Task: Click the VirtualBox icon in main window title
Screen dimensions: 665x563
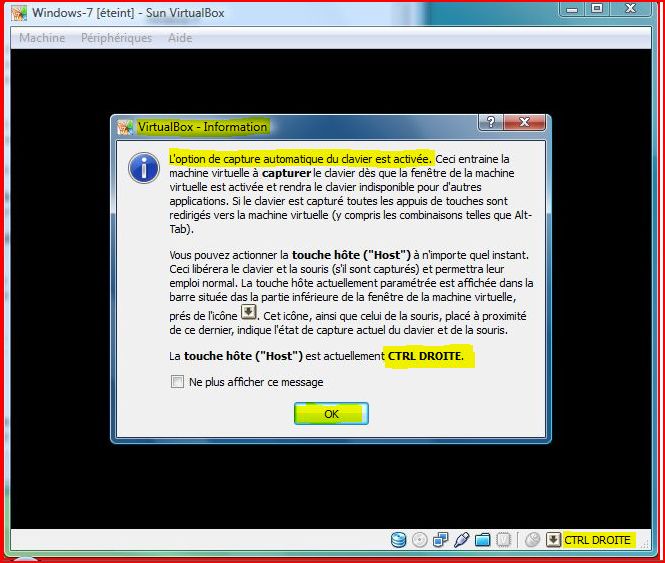Action: pyautogui.click(x=19, y=13)
